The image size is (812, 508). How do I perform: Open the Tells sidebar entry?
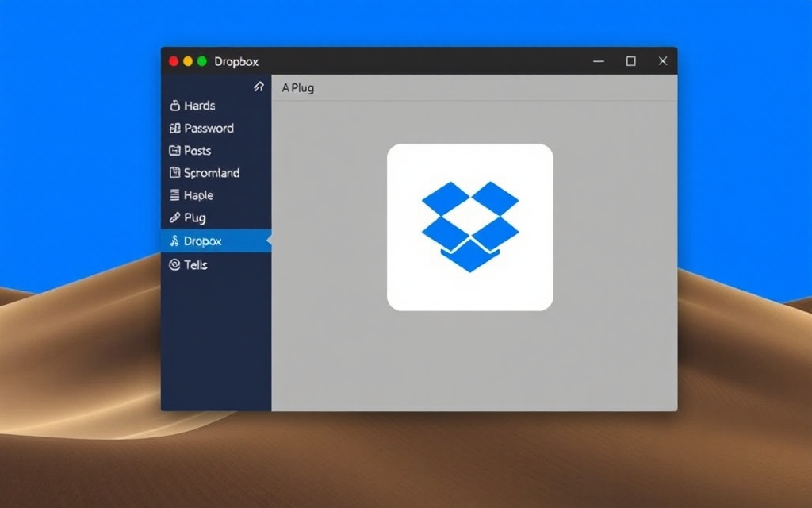216,265
